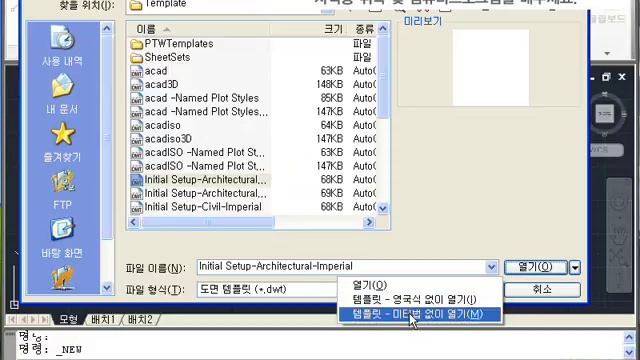Open the 즐겨찾기 (Favorites) star shortcut
The image size is (640, 360).
point(62,142)
